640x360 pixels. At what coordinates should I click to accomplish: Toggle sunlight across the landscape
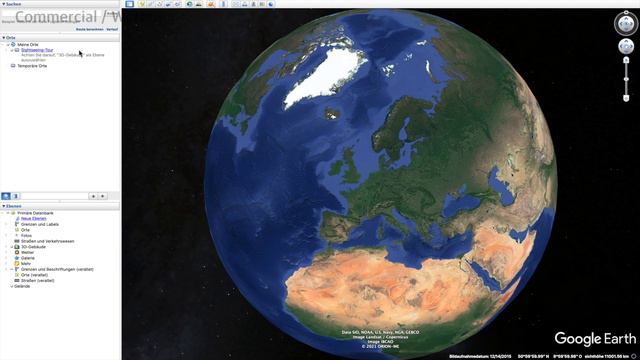[199, 4]
